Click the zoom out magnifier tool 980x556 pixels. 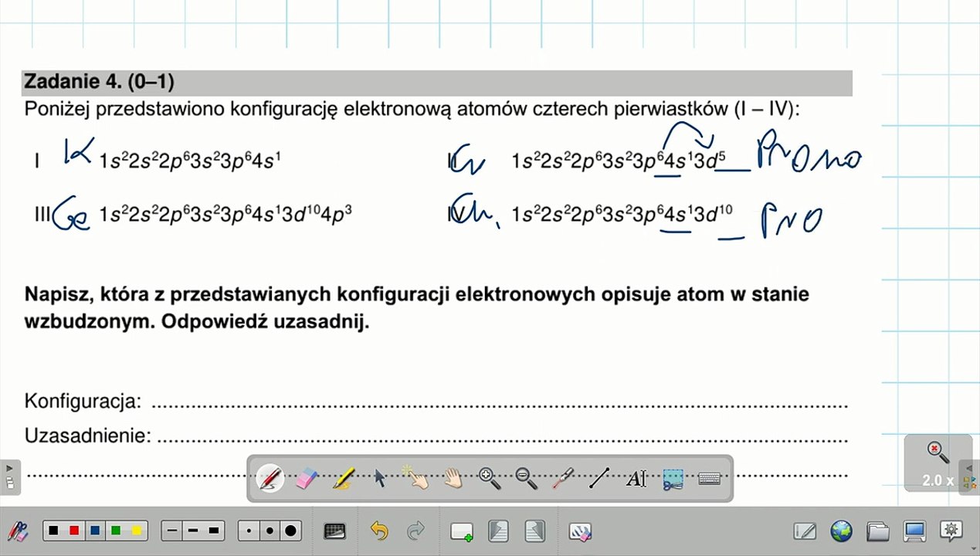526,479
